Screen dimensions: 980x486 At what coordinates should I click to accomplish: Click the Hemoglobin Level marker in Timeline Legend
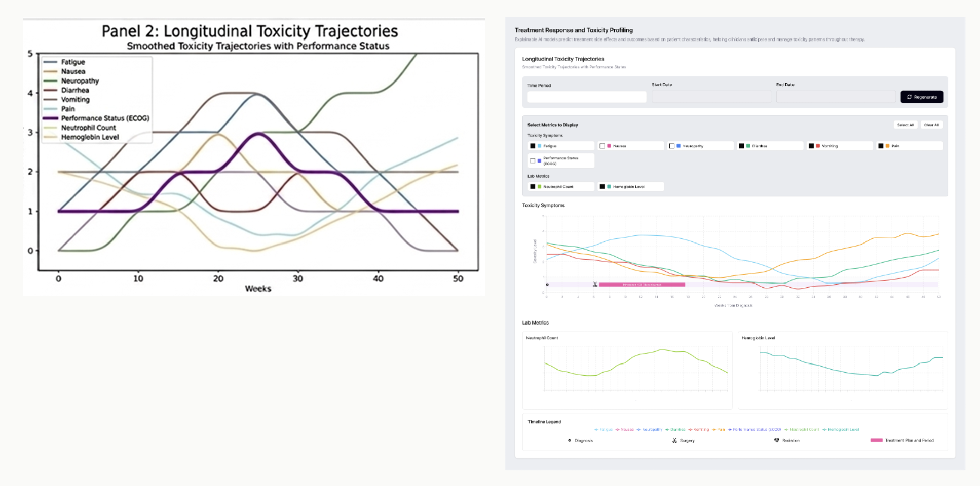[825, 430]
